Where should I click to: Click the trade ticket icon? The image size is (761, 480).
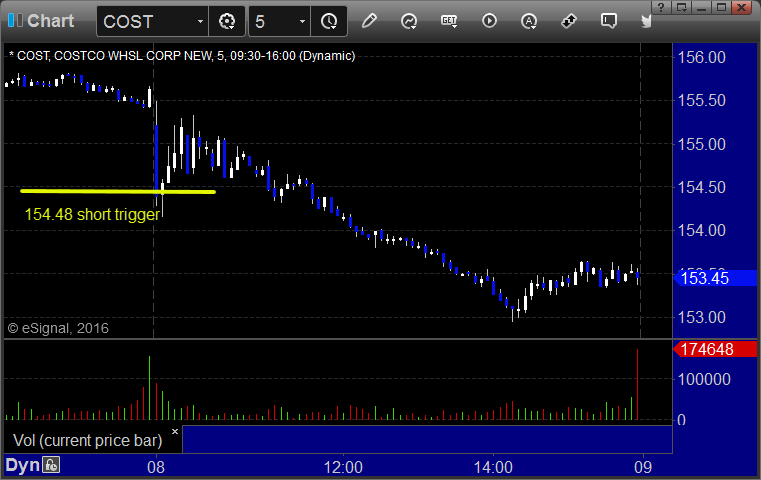tap(569, 21)
